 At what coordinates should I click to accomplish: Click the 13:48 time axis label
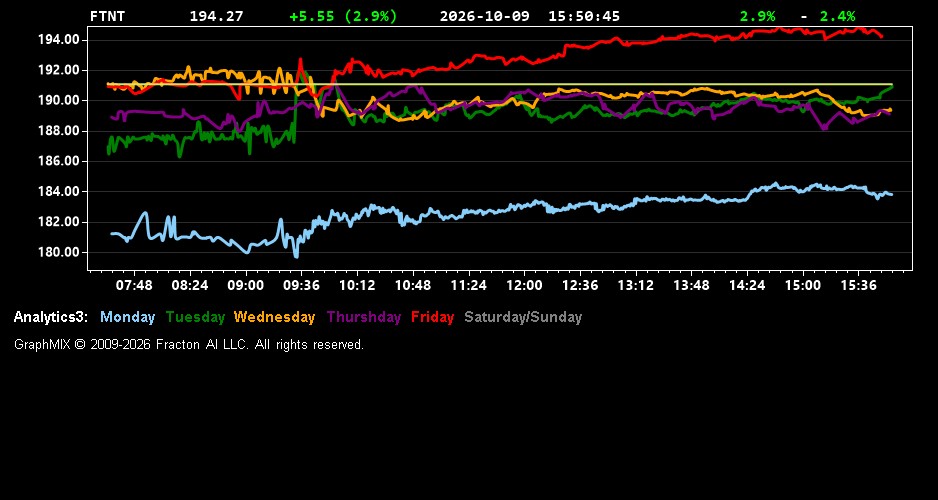pyautogui.click(x=691, y=285)
